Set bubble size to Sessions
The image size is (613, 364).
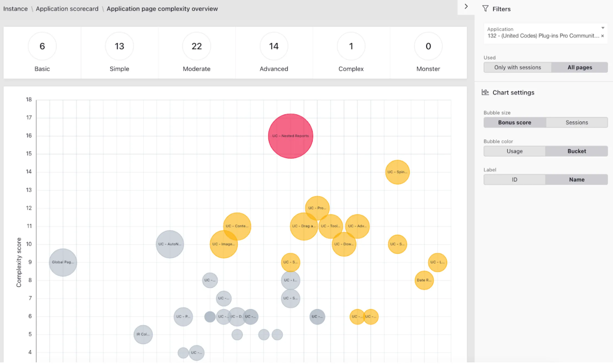(577, 123)
